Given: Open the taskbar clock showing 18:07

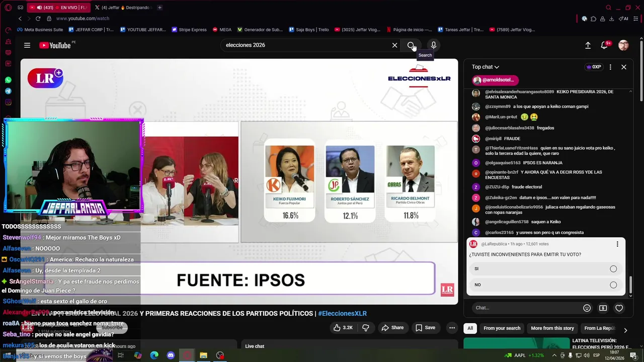Looking at the screenshot, I should pyautogui.click(x=615, y=355).
